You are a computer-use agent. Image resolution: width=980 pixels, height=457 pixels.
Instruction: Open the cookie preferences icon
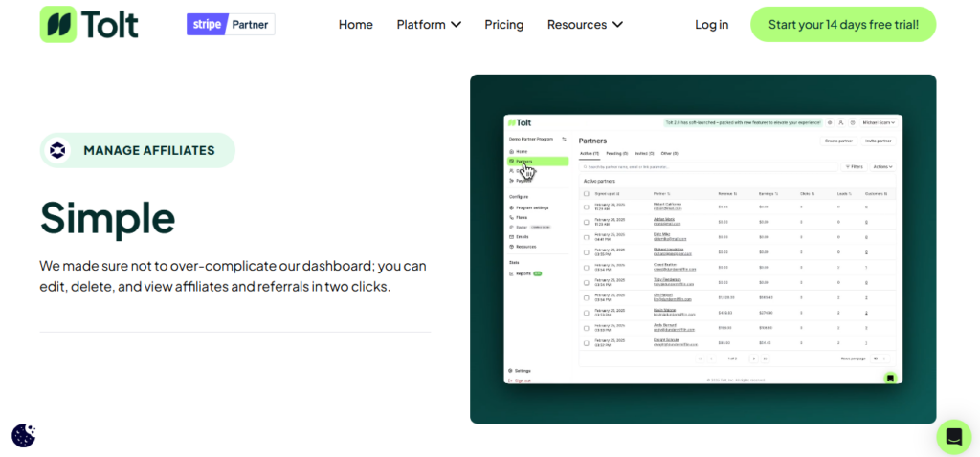point(24,435)
